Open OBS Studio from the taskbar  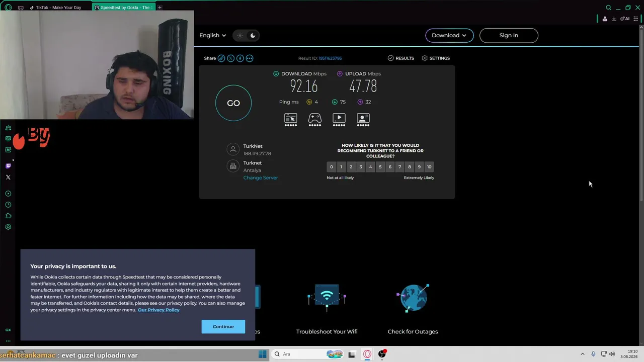(382, 354)
